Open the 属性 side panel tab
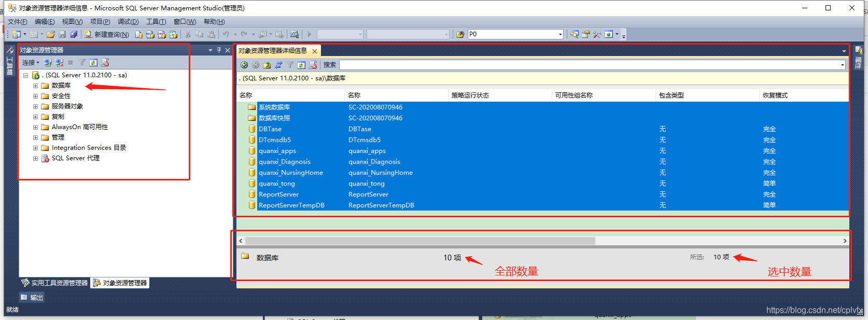This screenshot has width=868, height=320. [x=859, y=59]
